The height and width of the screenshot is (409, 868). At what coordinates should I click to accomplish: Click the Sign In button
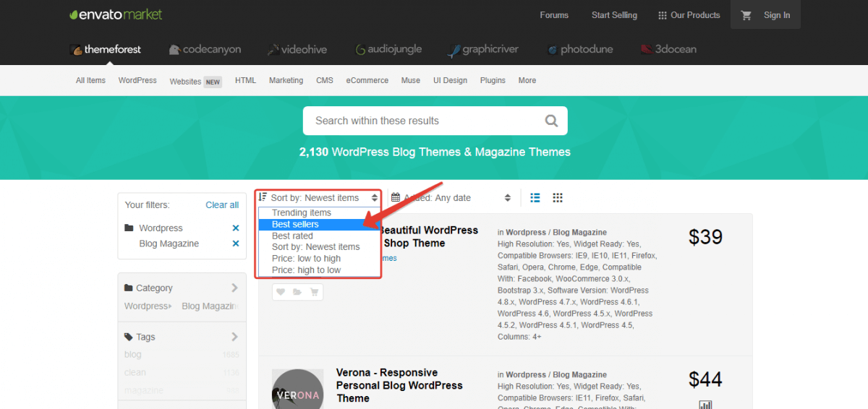777,15
